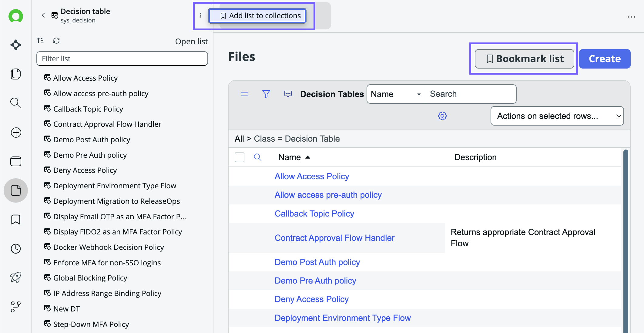644x333 pixels.
Task: Focus the Filter list input field
Action: pyautogui.click(x=122, y=59)
